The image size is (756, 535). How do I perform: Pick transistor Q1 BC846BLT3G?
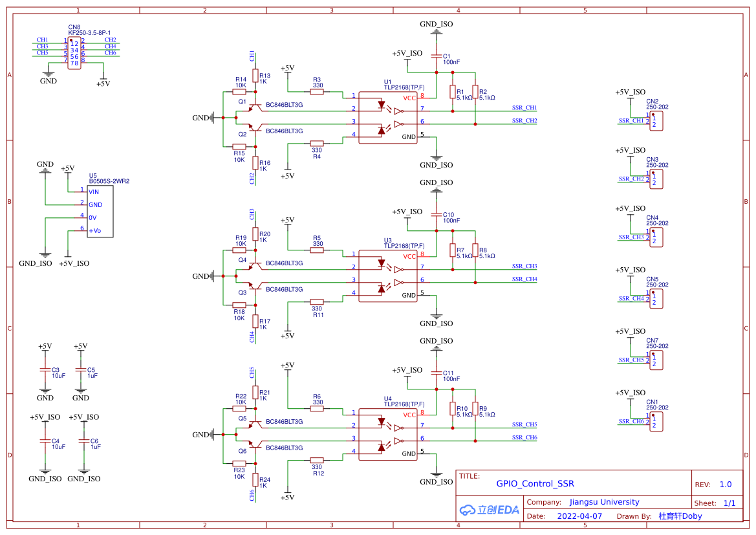(x=255, y=106)
